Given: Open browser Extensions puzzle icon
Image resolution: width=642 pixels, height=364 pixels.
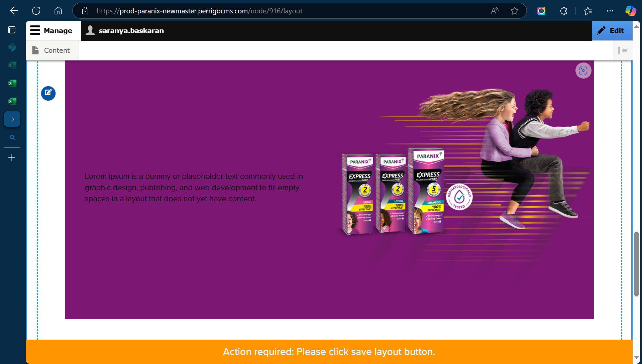Looking at the screenshot, I should [x=563, y=11].
